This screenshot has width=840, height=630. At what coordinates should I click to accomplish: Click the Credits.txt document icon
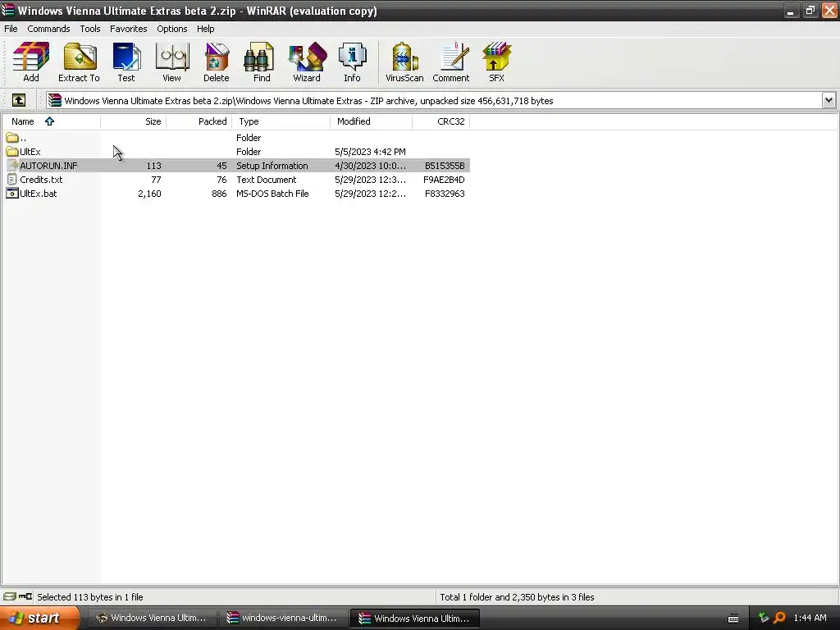[11, 180]
